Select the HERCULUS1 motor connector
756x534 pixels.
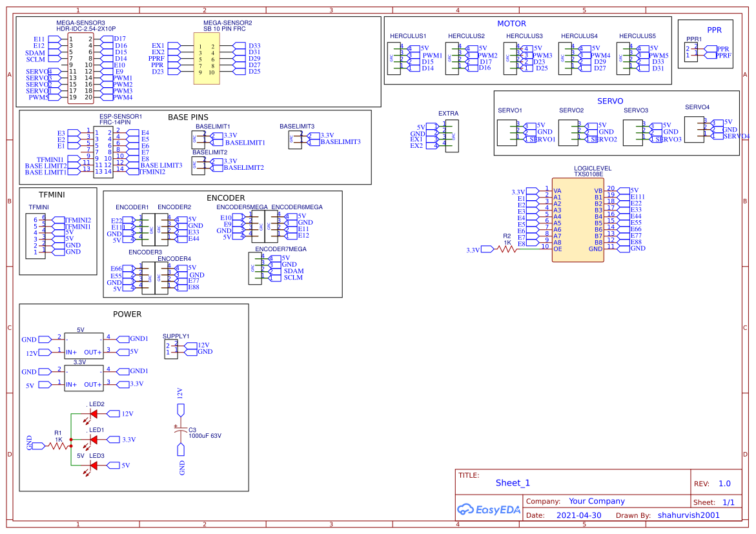coord(394,57)
